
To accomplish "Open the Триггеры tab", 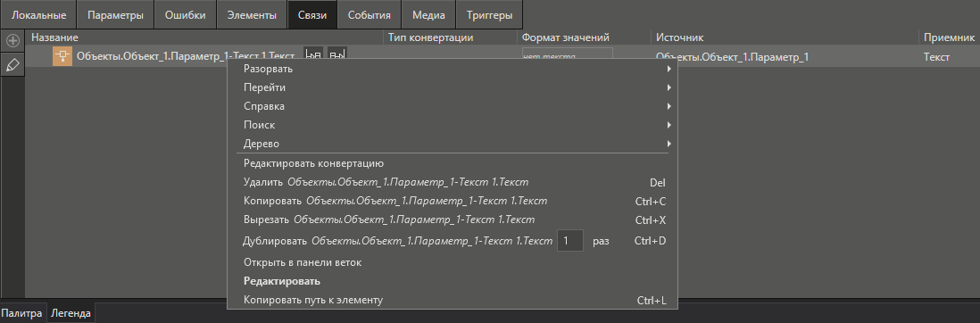I will click(x=489, y=15).
